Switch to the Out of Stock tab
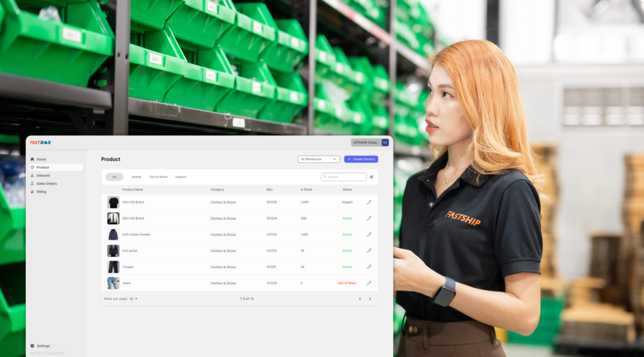Viewport: 644px width, 357px height. 158,177
